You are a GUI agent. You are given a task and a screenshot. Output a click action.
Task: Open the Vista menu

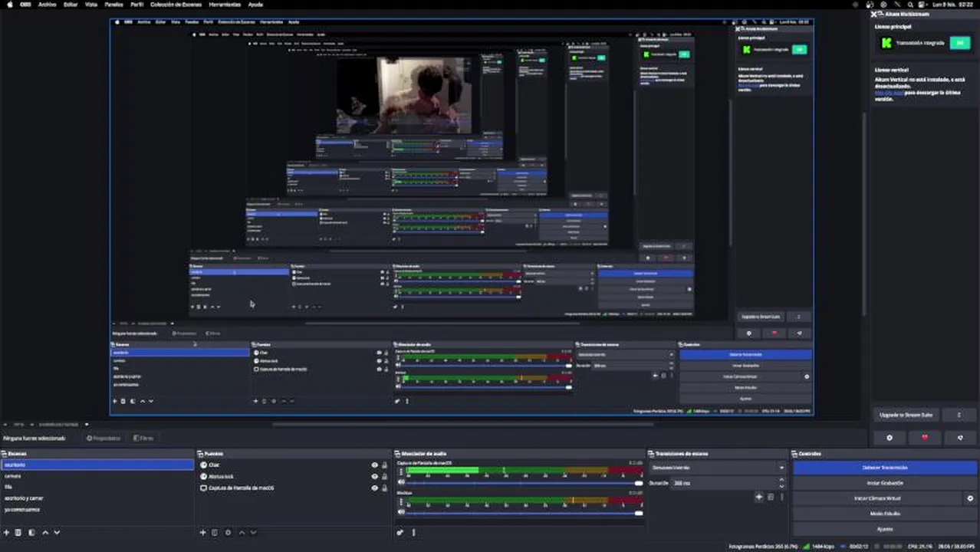pyautogui.click(x=91, y=5)
